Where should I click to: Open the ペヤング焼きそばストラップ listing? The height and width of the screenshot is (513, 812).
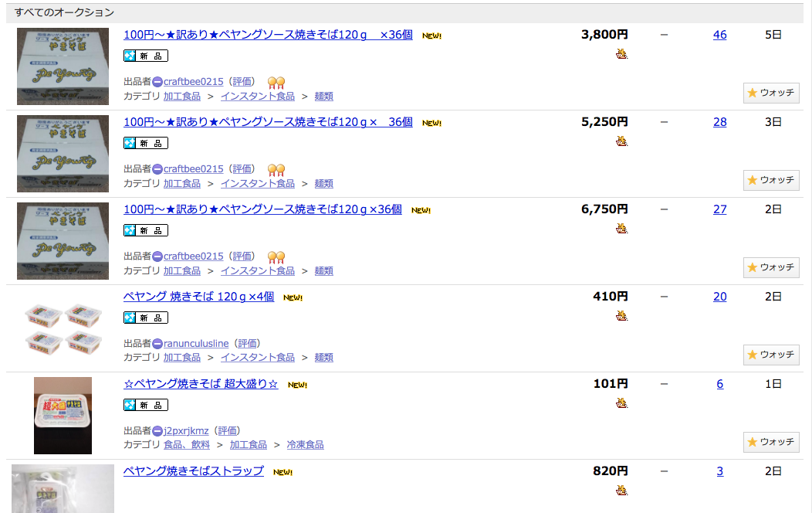[x=193, y=471]
